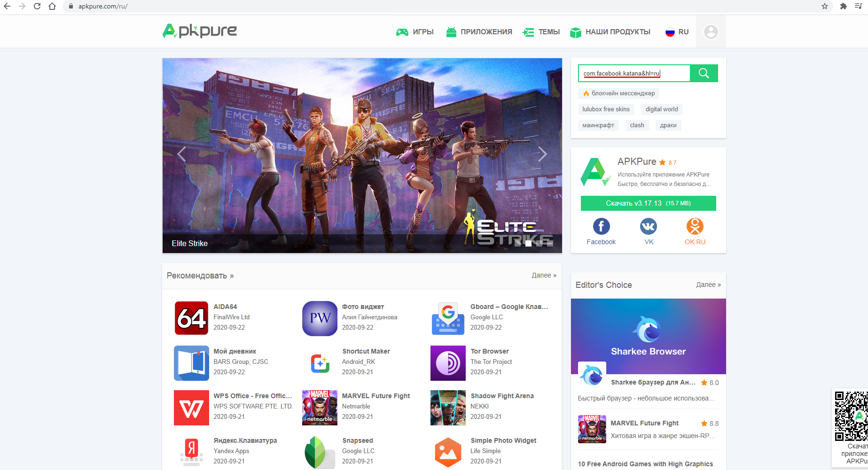Screen dimensions: 868x470
Task: Open the ПРИЛОЖЕНИЯ menu
Action: pyautogui.click(x=479, y=32)
